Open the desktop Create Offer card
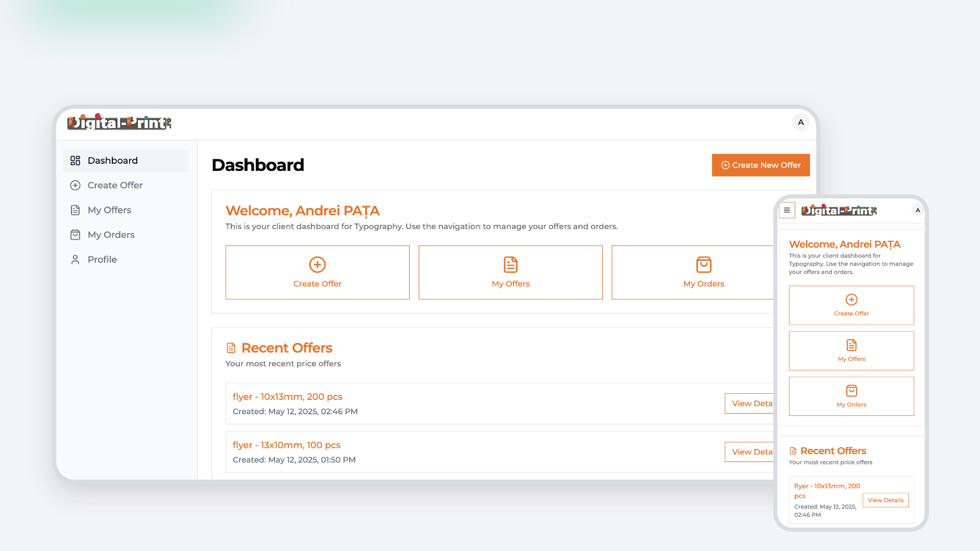 coord(317,272)
